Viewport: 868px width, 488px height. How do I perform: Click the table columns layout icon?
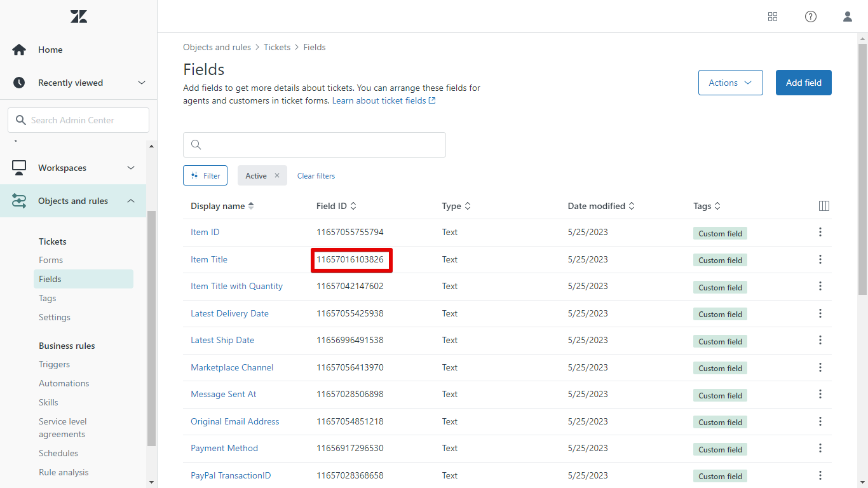click(824, 206)
